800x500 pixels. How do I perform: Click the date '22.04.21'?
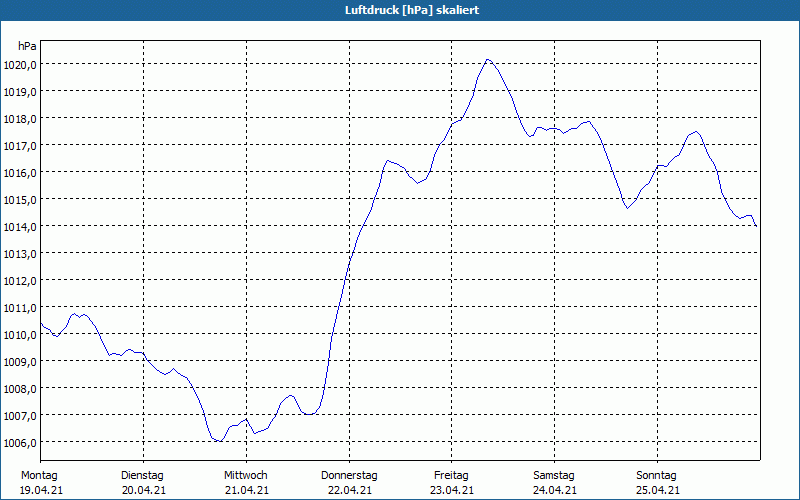(349, 491)
